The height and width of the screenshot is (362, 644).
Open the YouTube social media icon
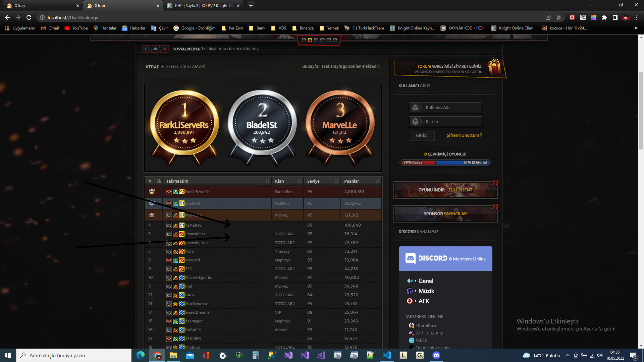click(x=164, y=49)
